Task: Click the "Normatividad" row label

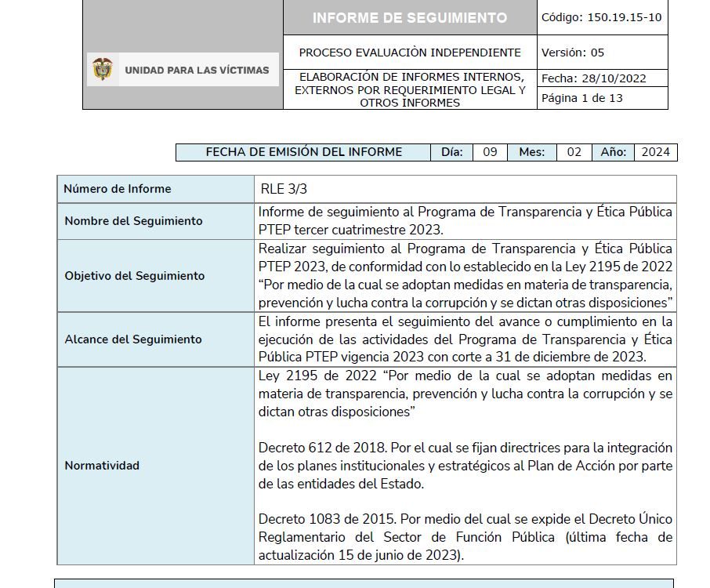Action: [102, 466]
